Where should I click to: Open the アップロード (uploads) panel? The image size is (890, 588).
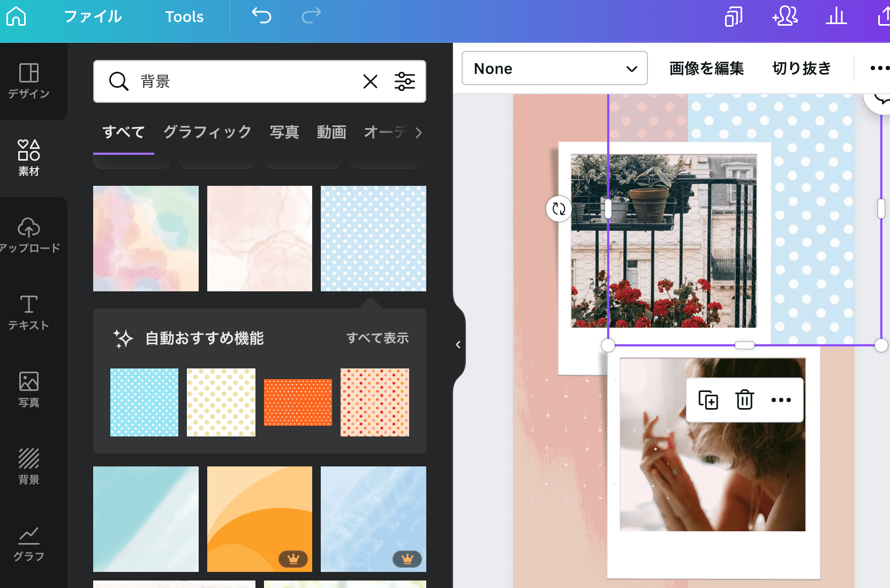pos(29,236)
